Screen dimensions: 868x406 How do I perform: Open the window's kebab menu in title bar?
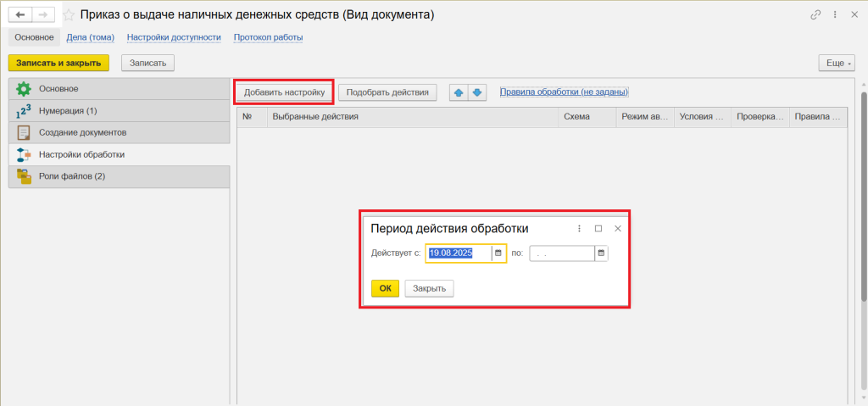coord(835,15)
